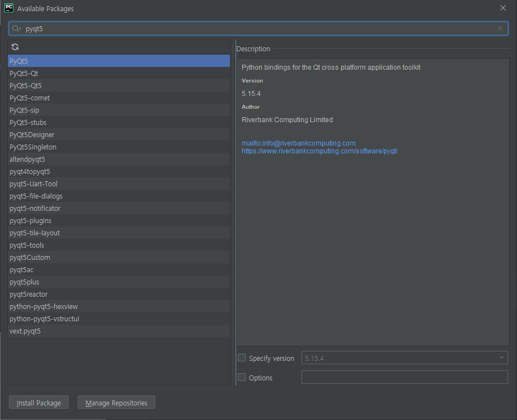Select the pyqt5Custom package
517x420 pixels.
click(119, 258)
